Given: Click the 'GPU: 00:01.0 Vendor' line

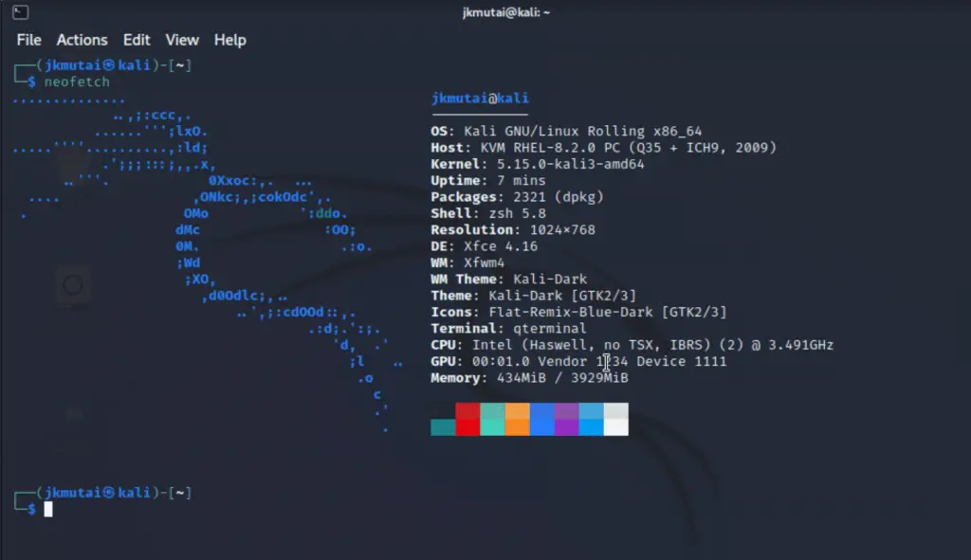Looking at the screenshot, I should click(578, 361).
